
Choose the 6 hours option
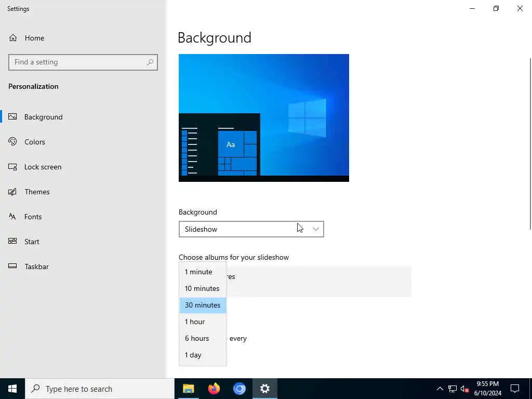(x=203, y=338)
